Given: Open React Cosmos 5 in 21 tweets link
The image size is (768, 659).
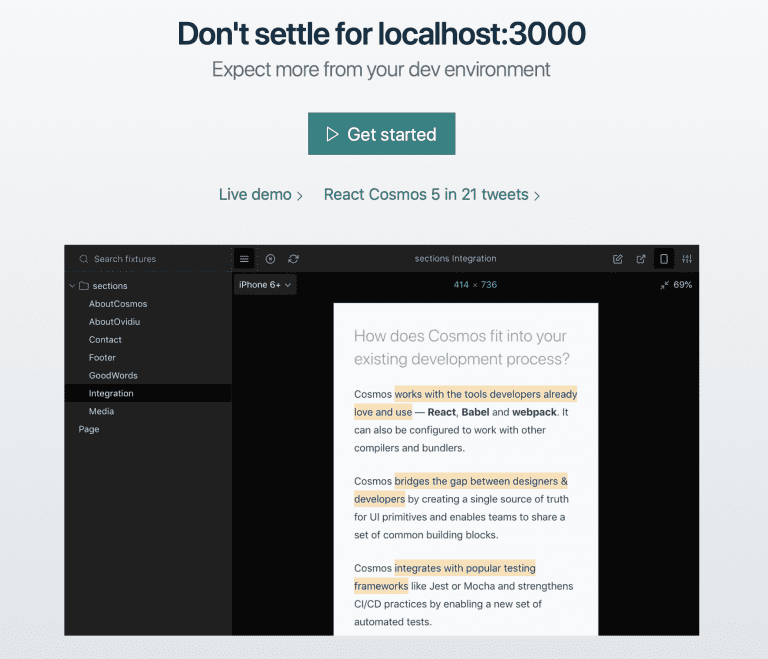Looking at the screenshot, I should coord(432,195).
